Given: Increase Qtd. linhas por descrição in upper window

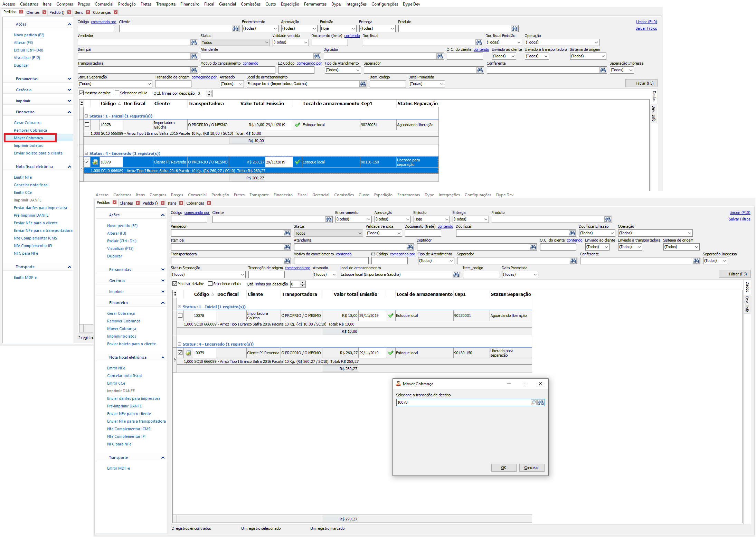Looking at the screenshot, I should (209, 92).
